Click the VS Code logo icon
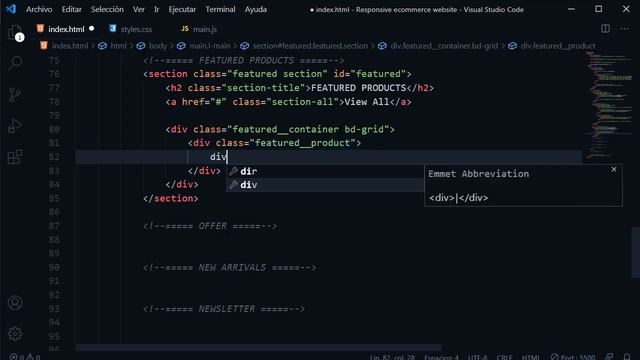This screenshot has height=360, width=640. [11, 9]
